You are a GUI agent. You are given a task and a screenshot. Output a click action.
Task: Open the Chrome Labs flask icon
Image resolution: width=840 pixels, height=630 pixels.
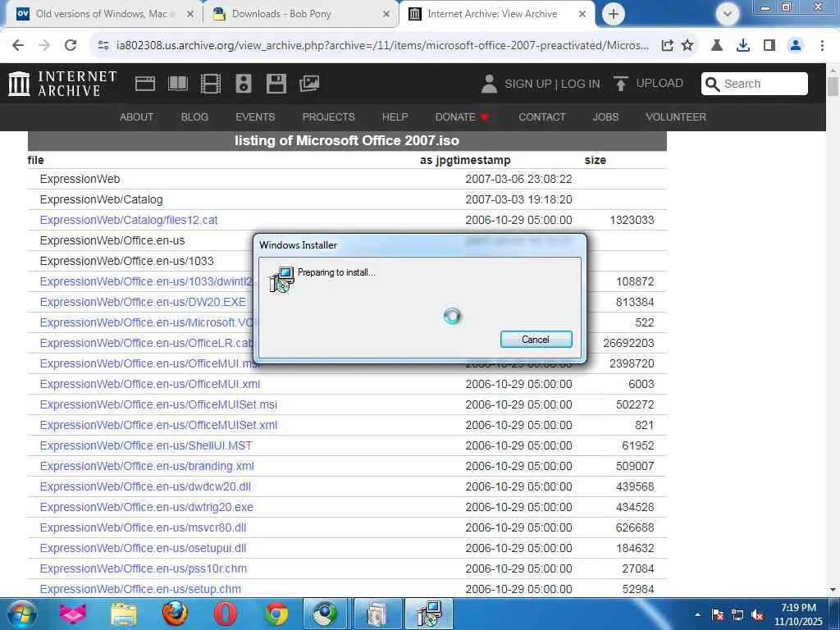[717, 46]
